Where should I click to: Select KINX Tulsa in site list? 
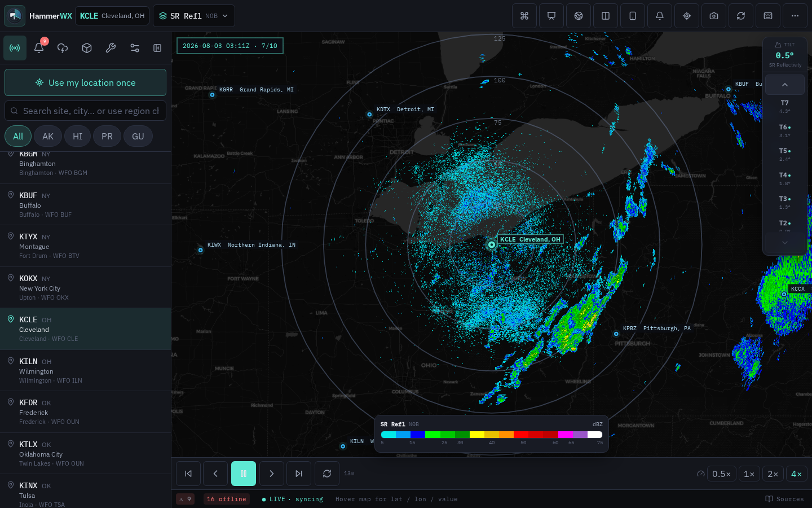85,491
